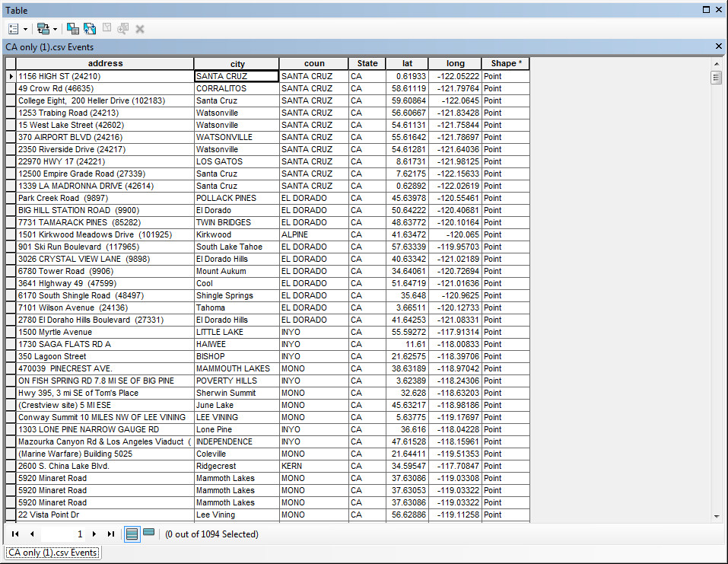
Task: Click the Switch Selection icon
Action: coord(90,29)
